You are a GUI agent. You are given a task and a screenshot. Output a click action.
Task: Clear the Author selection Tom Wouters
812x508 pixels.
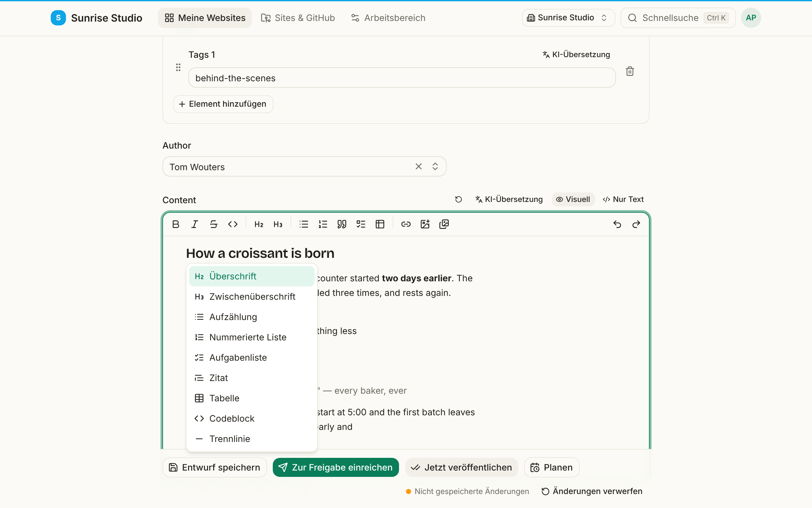click(x=418, y=167)
